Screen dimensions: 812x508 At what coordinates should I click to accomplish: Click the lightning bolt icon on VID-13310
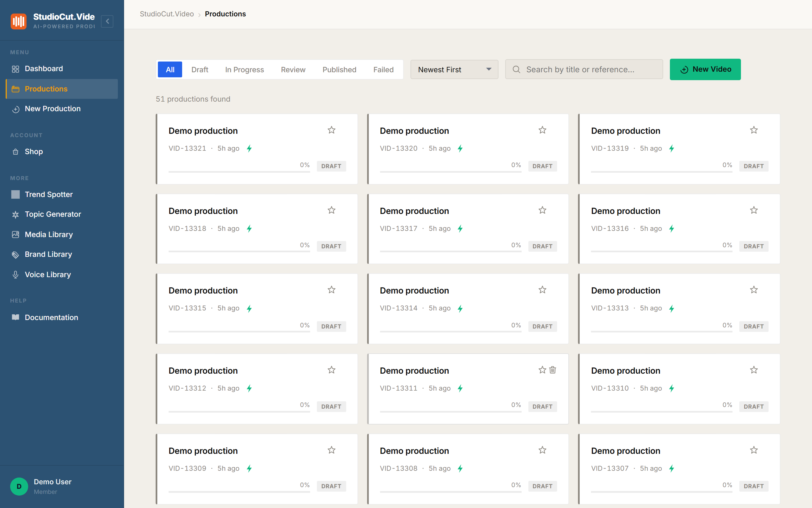tap(672, 388)
